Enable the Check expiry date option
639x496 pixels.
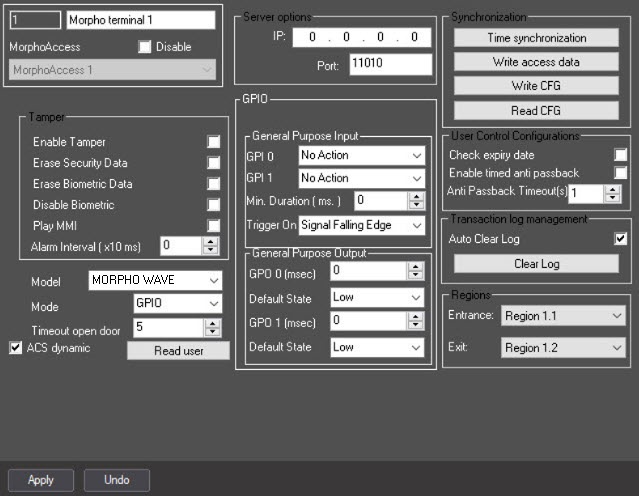point(621,155)
